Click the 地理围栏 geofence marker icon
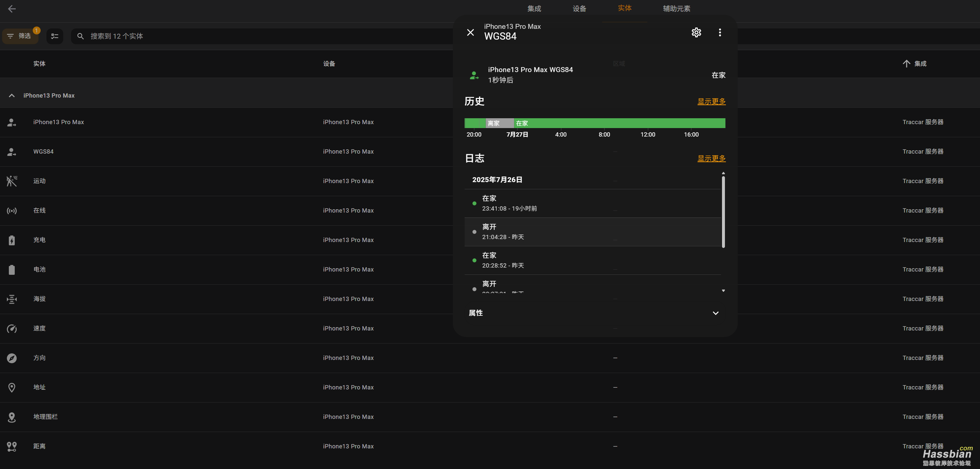Screen dimensions: 980x469 tap(12, 417)
